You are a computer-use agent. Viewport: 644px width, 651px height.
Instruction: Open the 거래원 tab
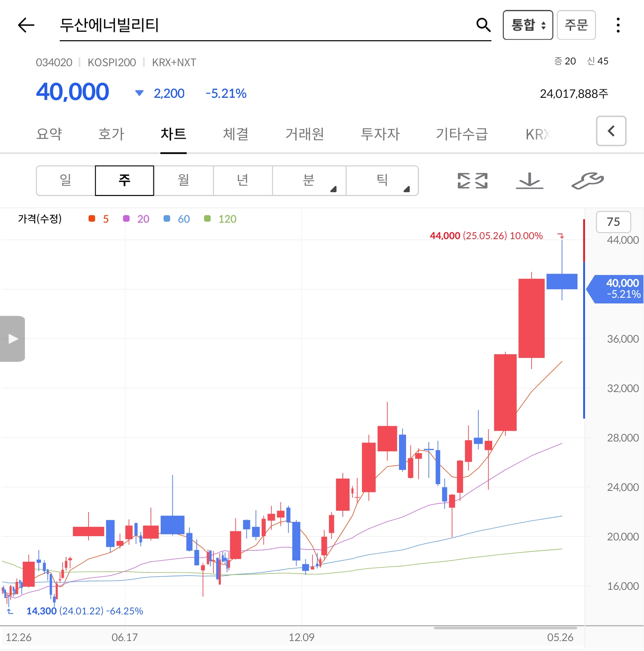point(305,134)
